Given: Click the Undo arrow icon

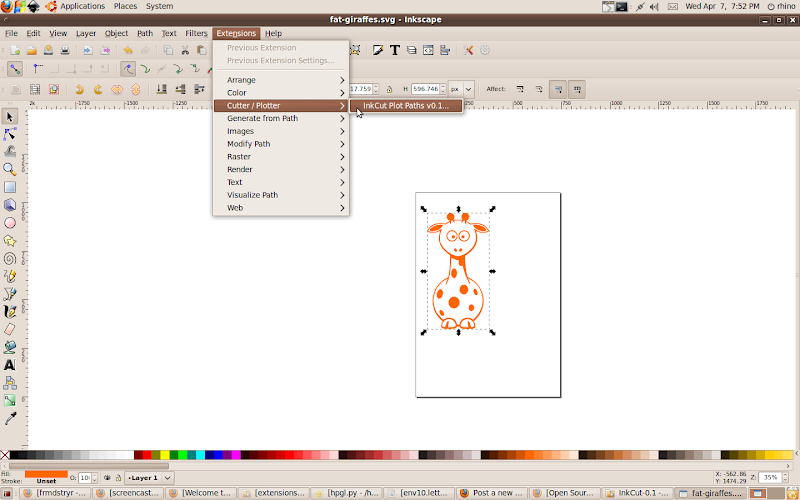Looking at the screenshot, I should tap(128, 50).
